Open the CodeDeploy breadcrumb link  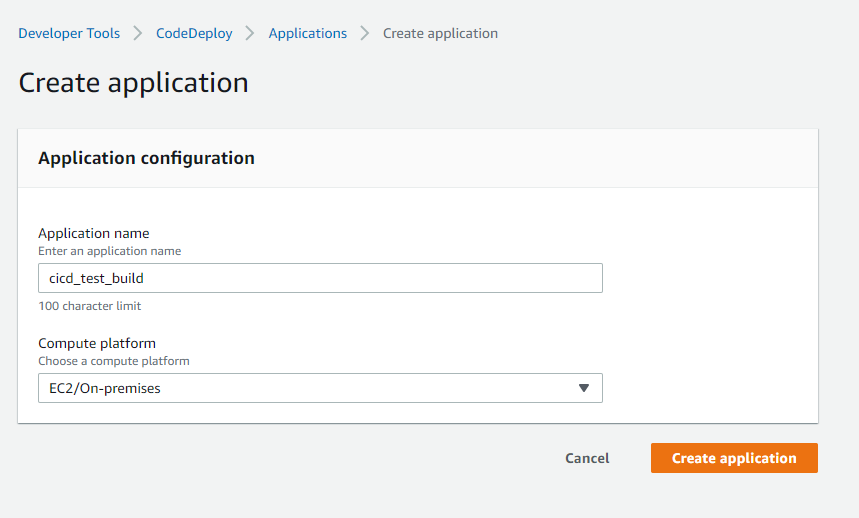[194, 33]
